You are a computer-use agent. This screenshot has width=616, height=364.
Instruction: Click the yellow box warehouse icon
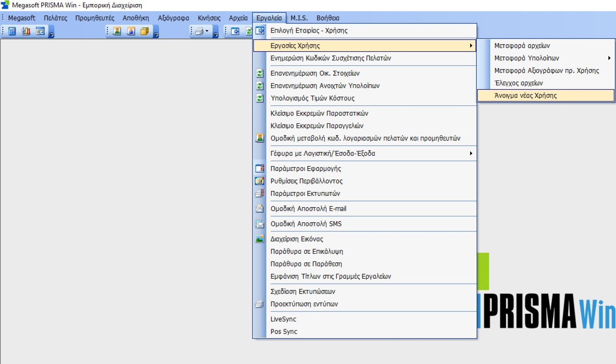(x=144, y=31)
